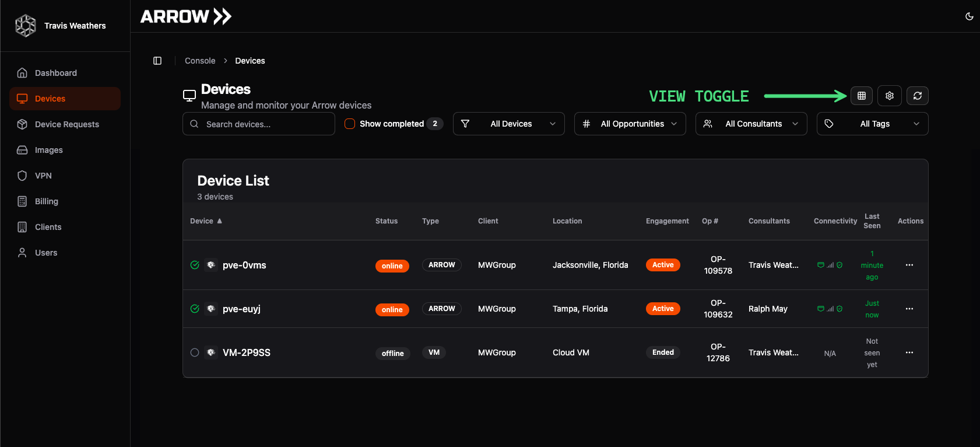Click the Tampa, Florida location cell
980x447 pixels.
[580, 309]
